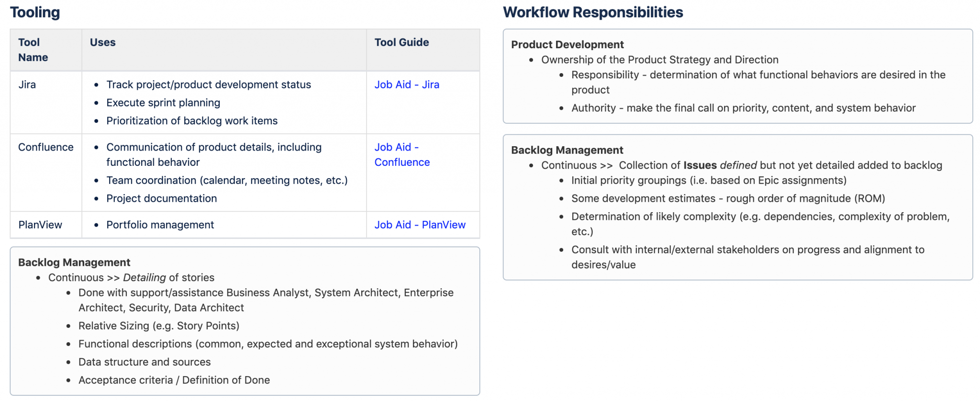980x401 pixels.
Task: Click the 'Relative Sizing (e.g. Story Points)' bullet
Action: click(158, 326)
